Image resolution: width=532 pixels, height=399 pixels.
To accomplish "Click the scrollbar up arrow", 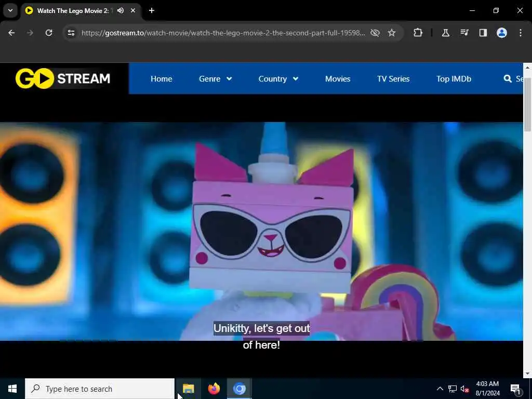I will (527, 67).
